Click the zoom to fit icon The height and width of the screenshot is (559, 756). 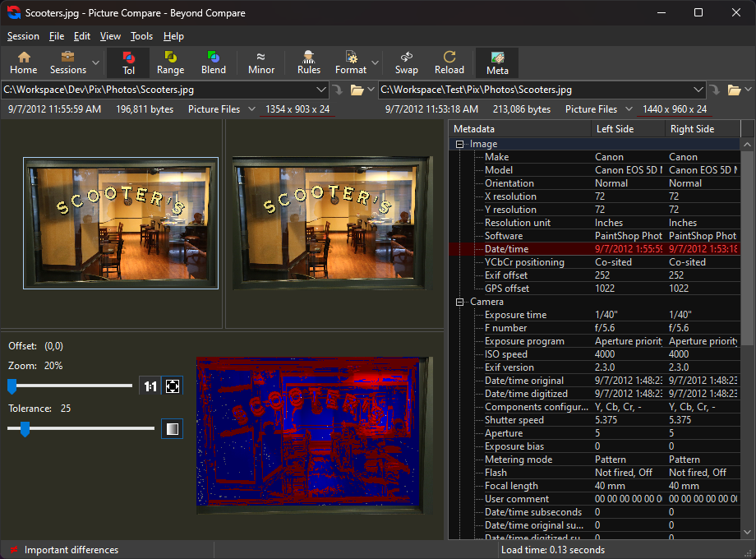tap(173, 386)
